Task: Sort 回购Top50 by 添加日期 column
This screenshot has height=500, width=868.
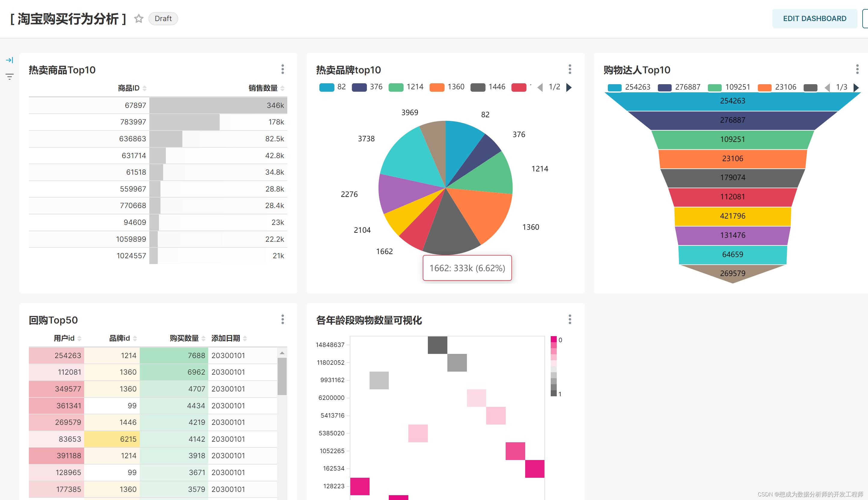Action: click(x=229, y=338)
